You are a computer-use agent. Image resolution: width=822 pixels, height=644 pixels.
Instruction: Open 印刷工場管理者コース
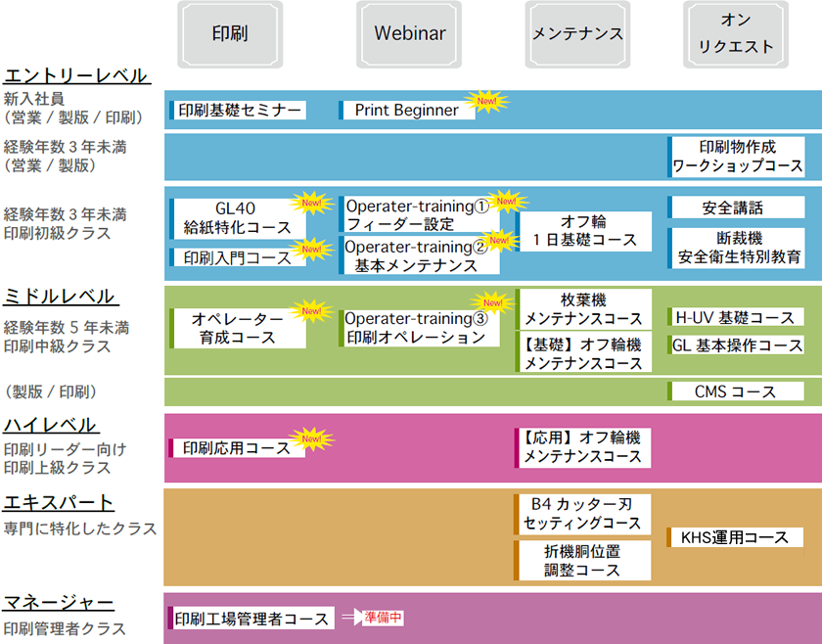(x=251, y=618)
